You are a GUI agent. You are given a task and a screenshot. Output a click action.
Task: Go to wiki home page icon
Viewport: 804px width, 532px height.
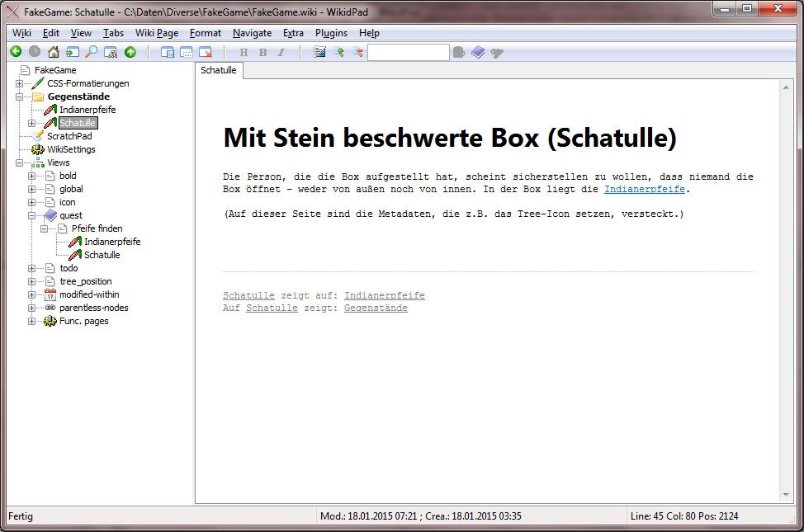[54, 52]
